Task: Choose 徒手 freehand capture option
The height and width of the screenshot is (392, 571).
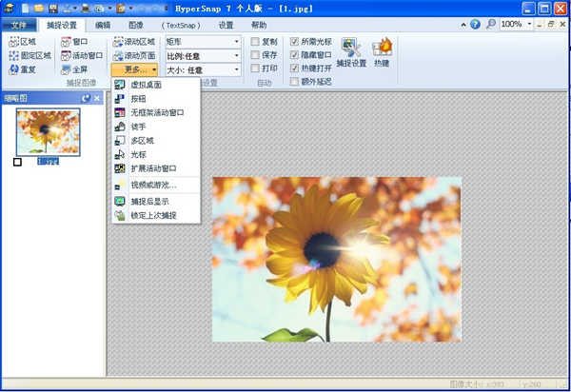Action: pos(140,127)
